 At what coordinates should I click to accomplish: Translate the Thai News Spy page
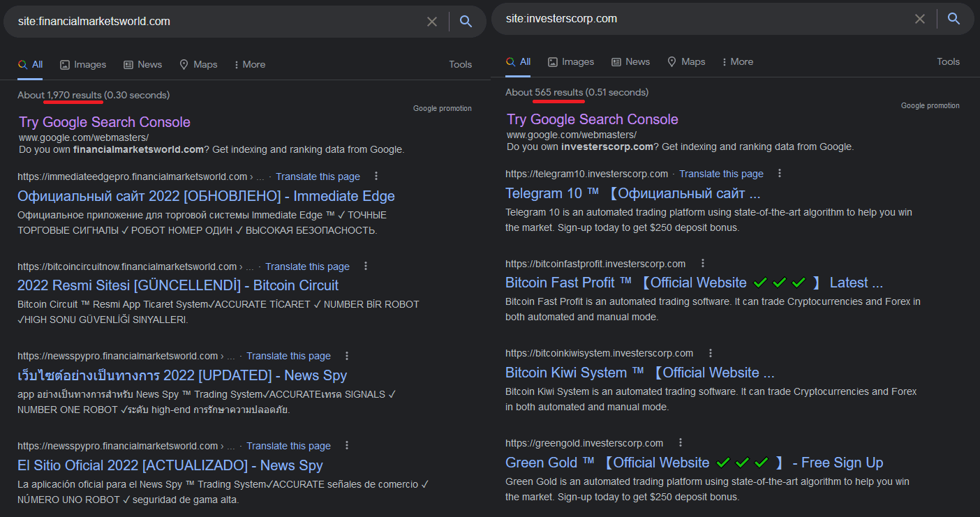[x=288, y=356]
